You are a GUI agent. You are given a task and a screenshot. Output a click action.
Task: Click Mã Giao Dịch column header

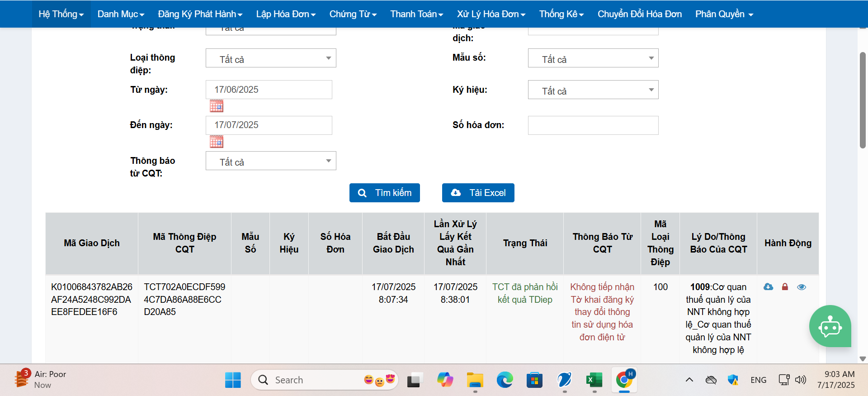click(92, 243)
